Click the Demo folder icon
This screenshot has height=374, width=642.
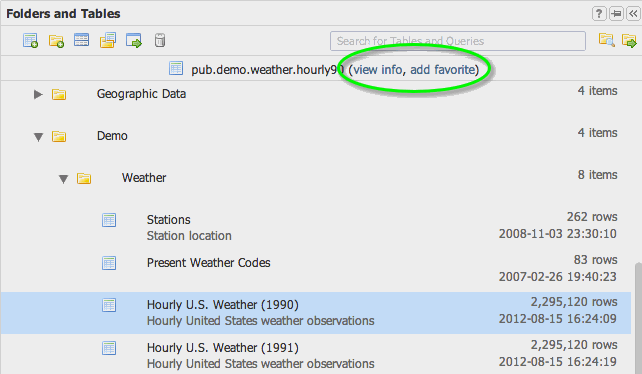(59, 136)
